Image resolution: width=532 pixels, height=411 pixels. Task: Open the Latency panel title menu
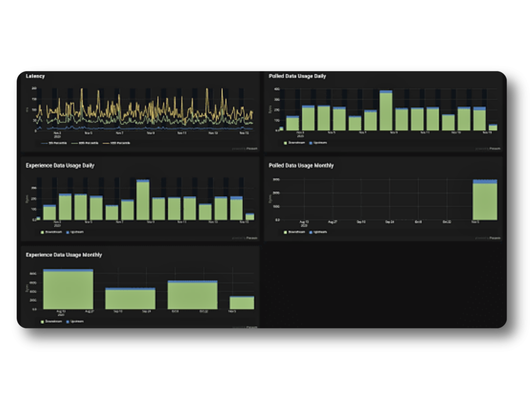click(x=36, y=76)
